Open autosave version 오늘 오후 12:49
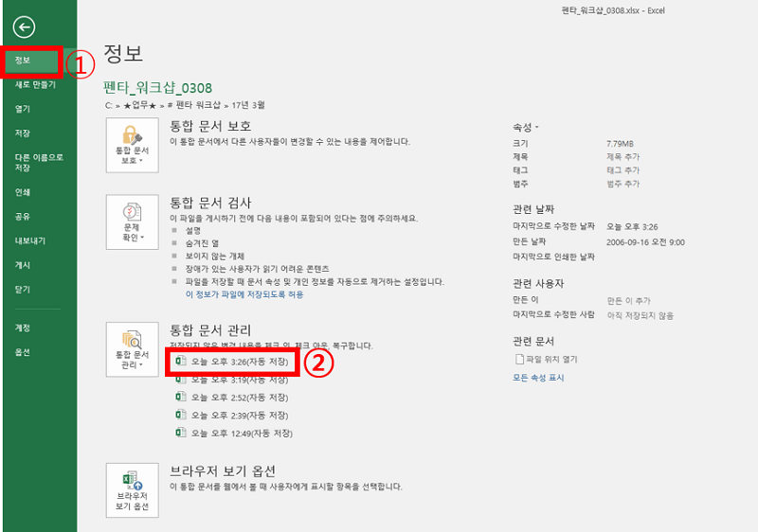 [x=234, y=434]
